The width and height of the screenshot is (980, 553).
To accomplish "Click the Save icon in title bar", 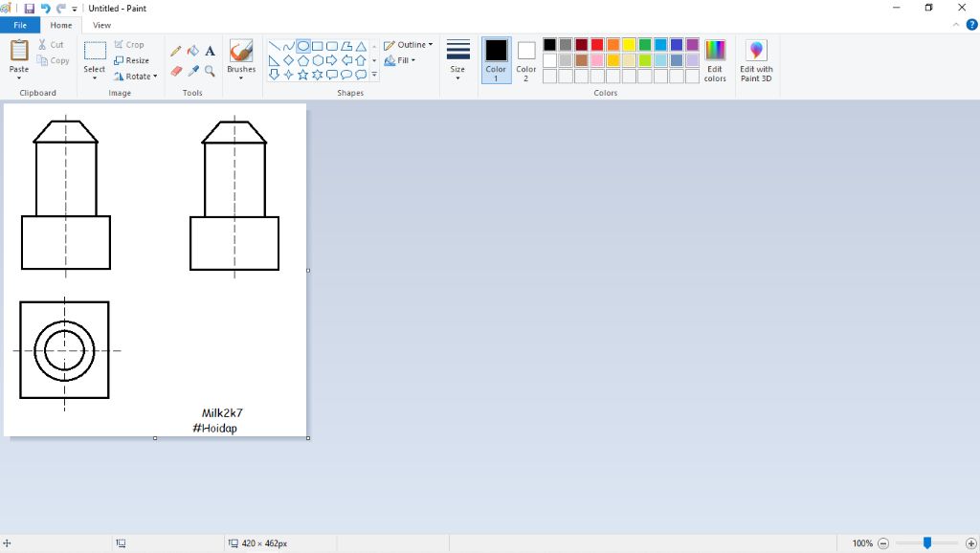I will click(30, 9).
